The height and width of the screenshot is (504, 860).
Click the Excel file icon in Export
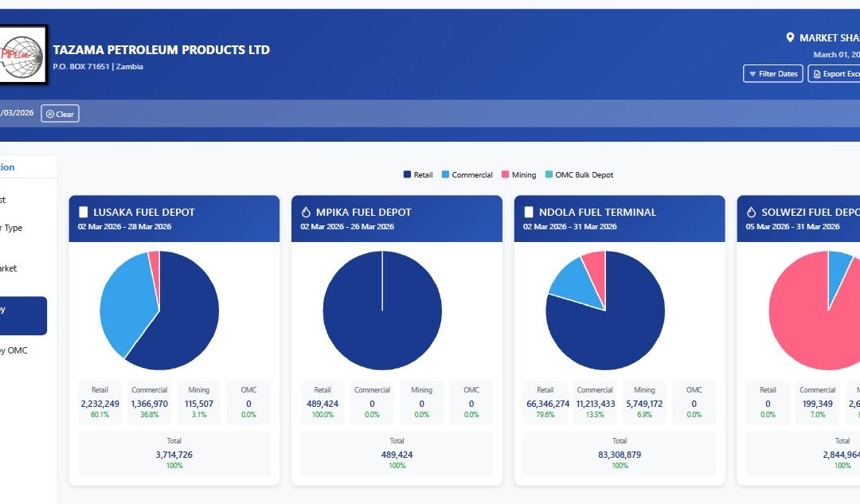coord(816,74)
